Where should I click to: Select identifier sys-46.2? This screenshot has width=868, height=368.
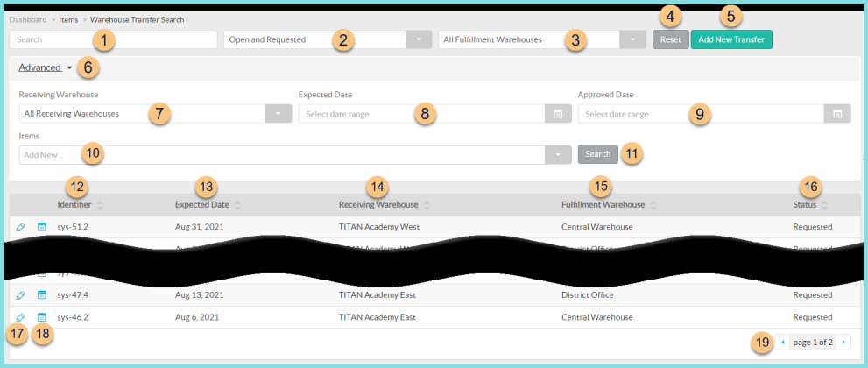pos(73,318)
